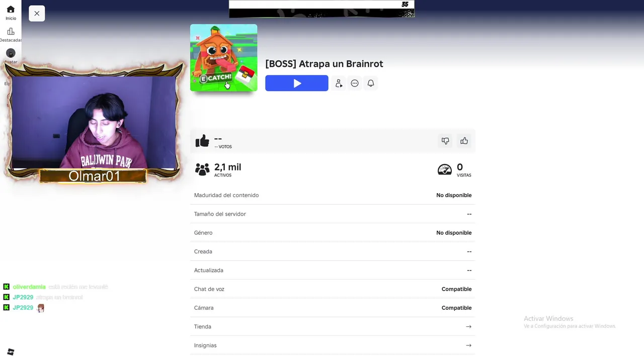Close the game details panel
644x362 pixels.
click(x=37, y=14)
